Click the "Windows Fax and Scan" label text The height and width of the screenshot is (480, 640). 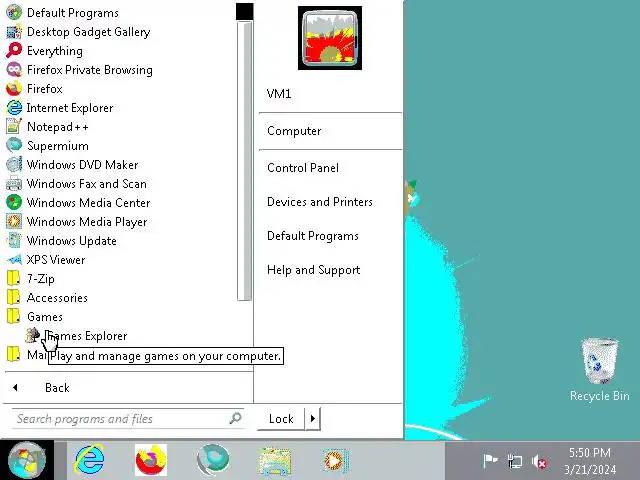click(x=87, y=184)
